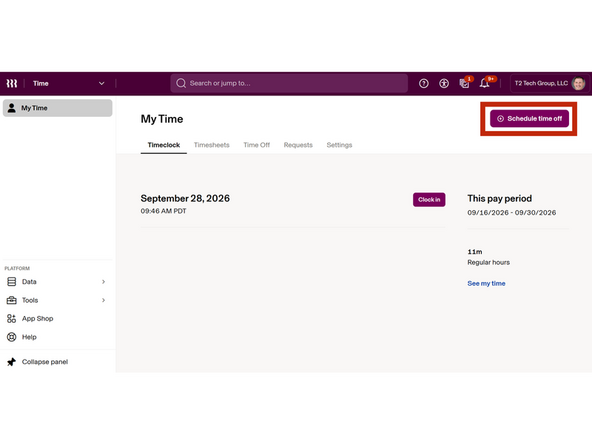Click the plus icon in Schedule time off
Screen dimensions: 592x444
[x=500, y=119]
